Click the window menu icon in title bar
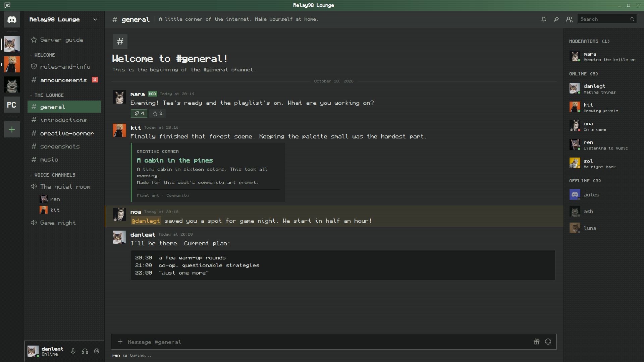The image size is (644, 362). [7, 5]
